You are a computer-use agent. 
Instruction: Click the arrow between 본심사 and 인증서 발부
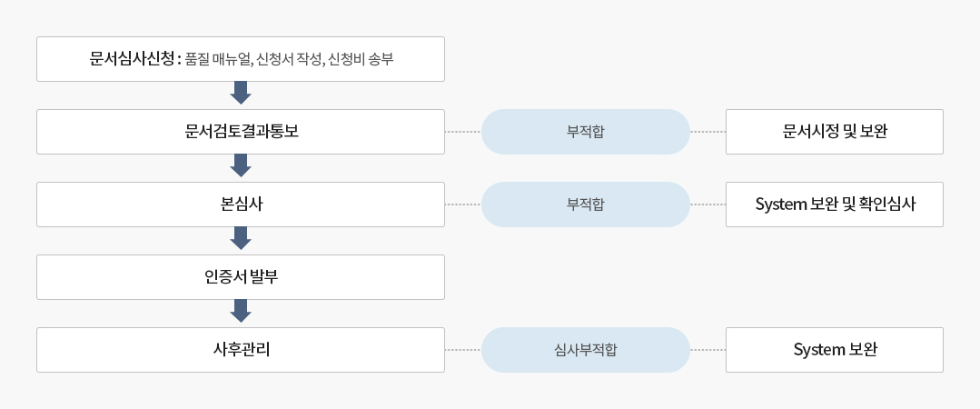click(x=241, y=238)
